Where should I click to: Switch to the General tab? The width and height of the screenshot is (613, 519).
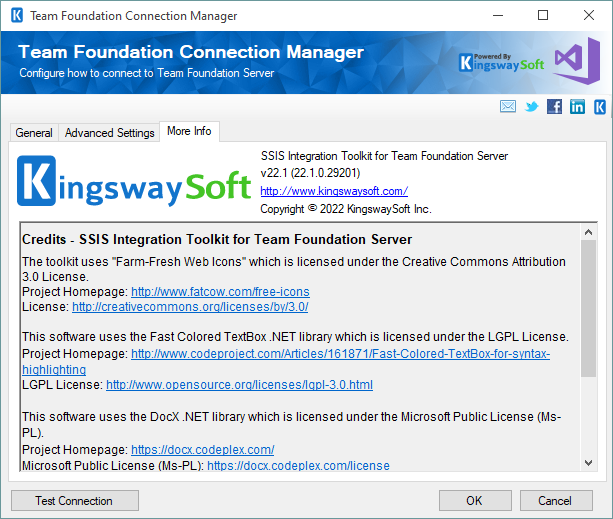coord(34,133)
